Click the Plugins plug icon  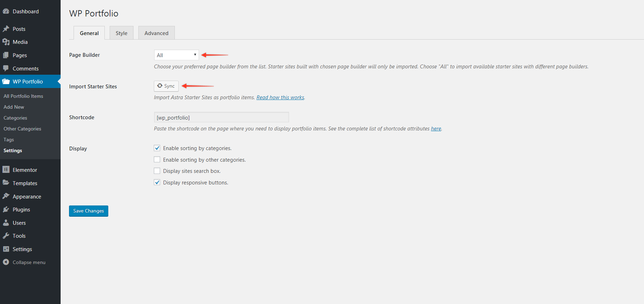coord(6,209)
